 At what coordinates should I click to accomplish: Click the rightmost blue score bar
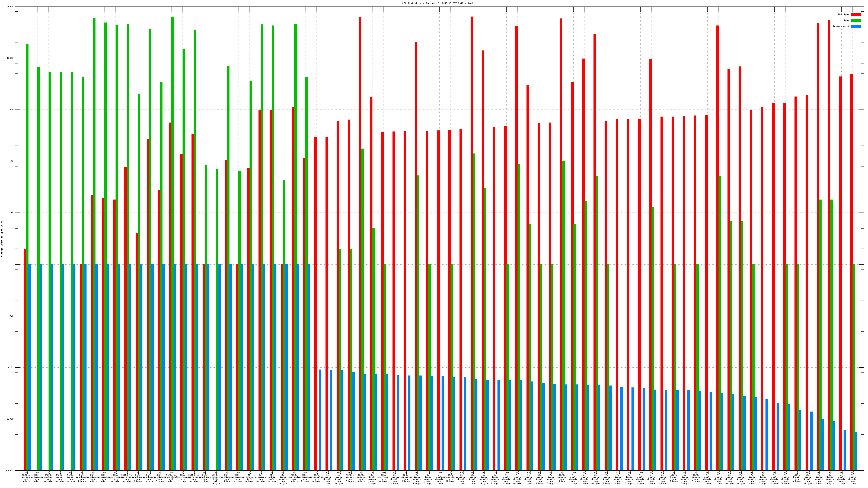tap(856, 451)
